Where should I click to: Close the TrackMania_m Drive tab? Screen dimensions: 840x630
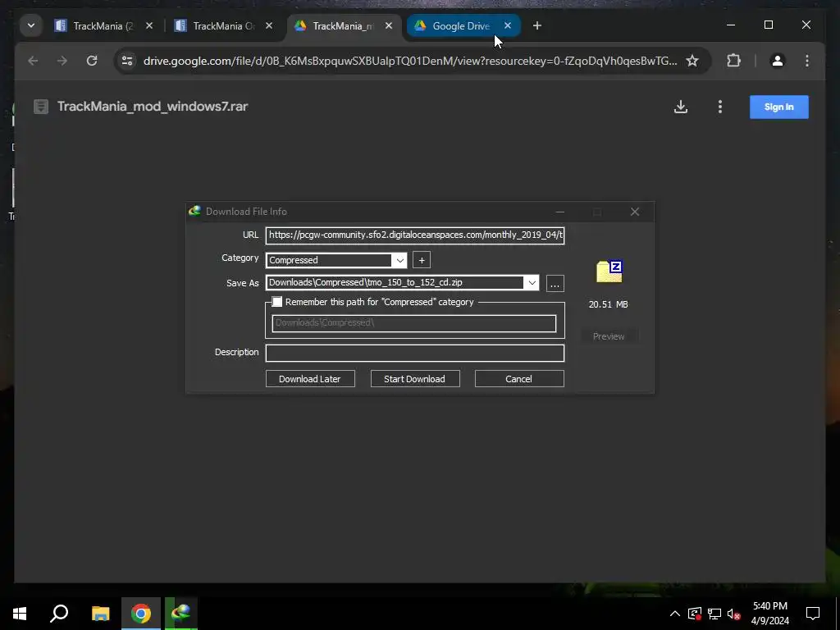coord(389,25)
